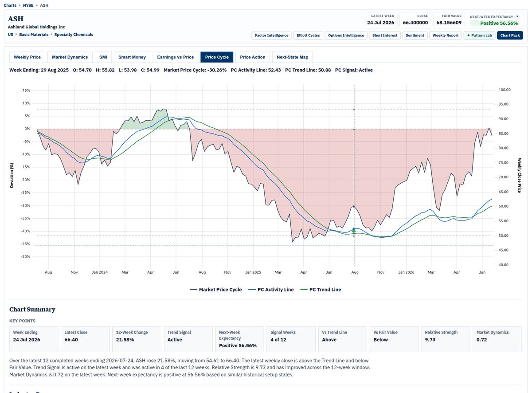This screenshot has width=532, height=393.
Task: Click the Next-Week Expectancy summary card
Action: [x=239, y=339]
